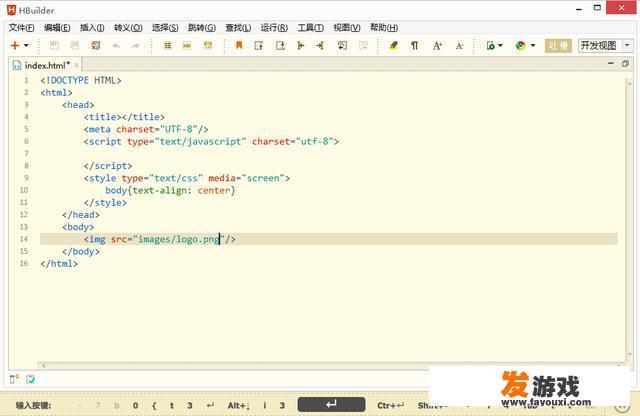640x416 pixels.
Task: Open the 工具(T) menu
Action: (x=310, y=27)
